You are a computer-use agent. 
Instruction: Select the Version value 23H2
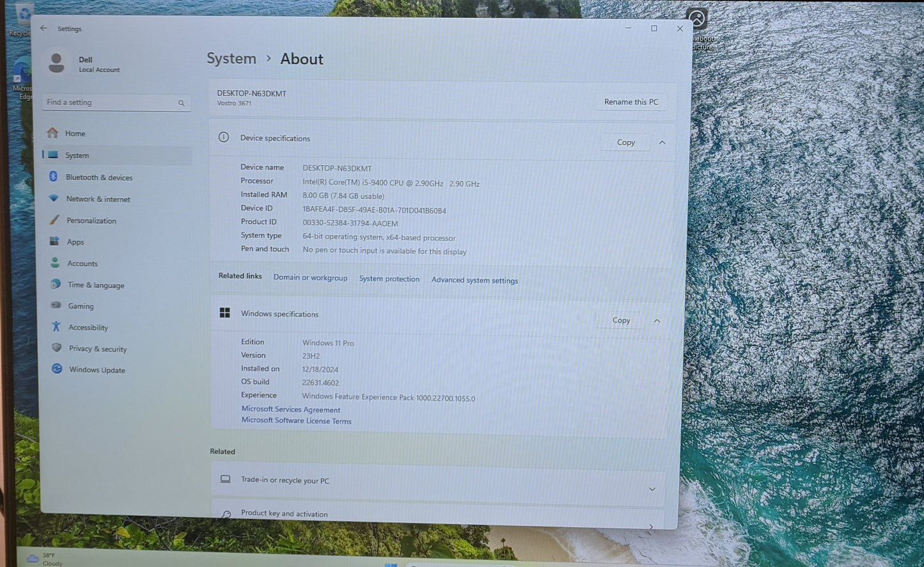(311, 356)
